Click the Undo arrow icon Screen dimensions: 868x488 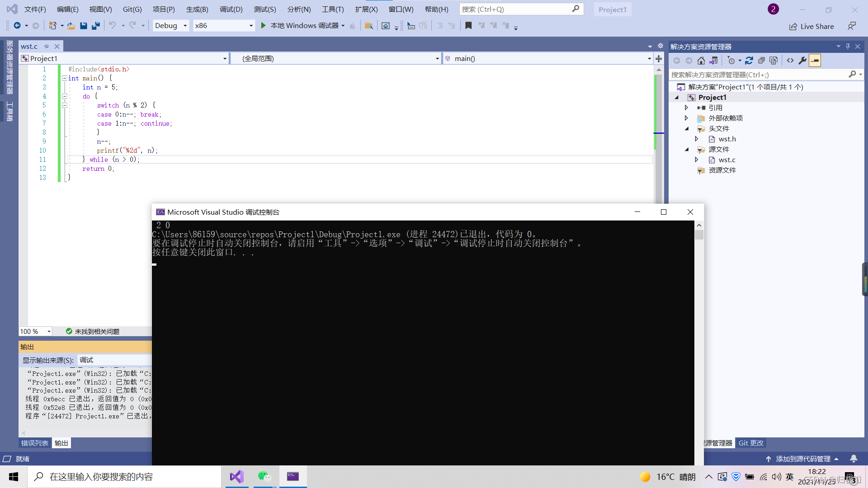point(113,26)
